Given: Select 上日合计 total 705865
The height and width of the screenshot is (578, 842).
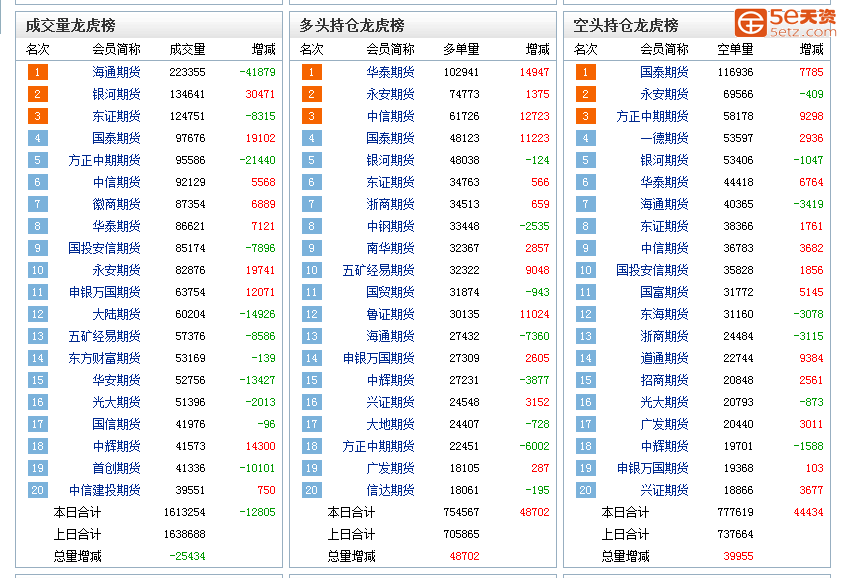Looking at the screenshot, I should 461,534.
